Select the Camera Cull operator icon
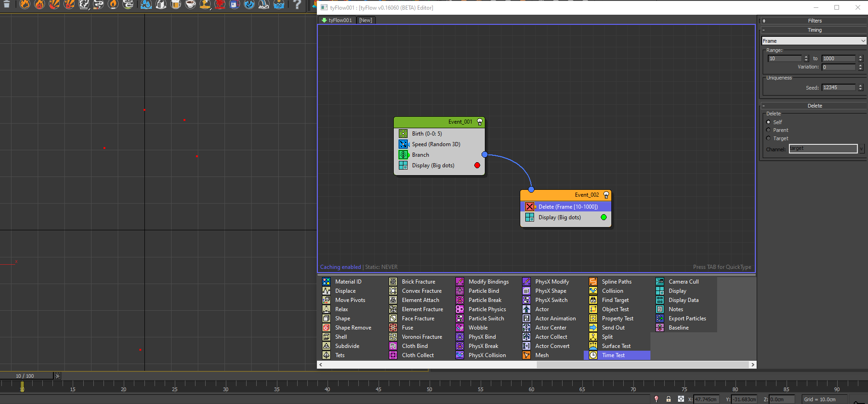 tap(660, 282)
